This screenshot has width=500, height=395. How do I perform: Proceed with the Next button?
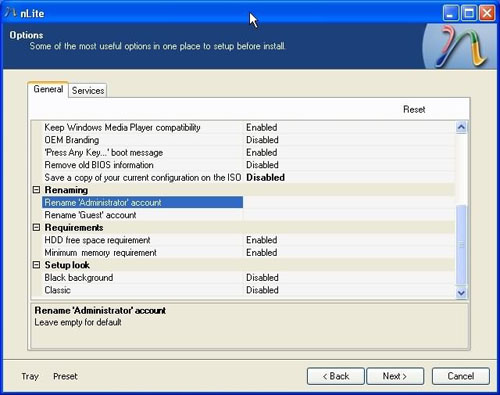(x=395, y=376)
